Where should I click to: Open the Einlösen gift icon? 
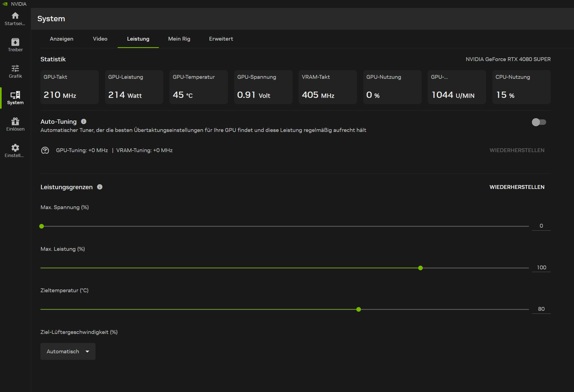point(15,121)
